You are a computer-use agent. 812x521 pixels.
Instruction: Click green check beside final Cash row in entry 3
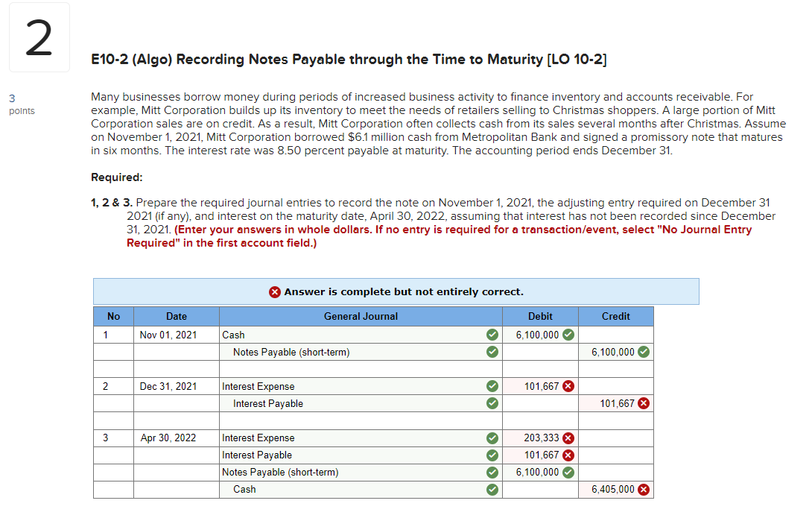pyautogui.click(x=492, y=490)
